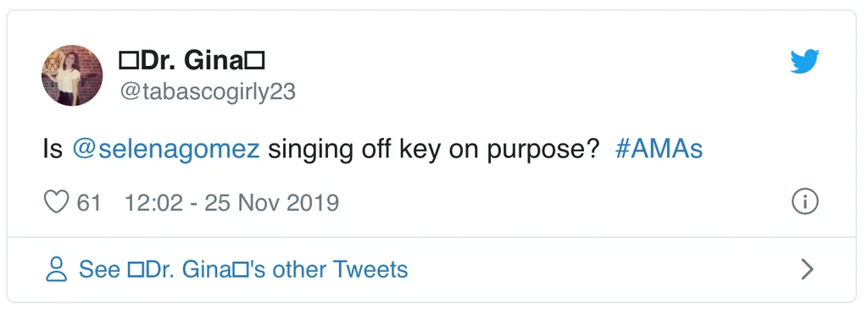The width and height of the screenshot is (868, 314).
Task: Open the @tabascogirly23 handle
Action: click(x=208, y=91)
